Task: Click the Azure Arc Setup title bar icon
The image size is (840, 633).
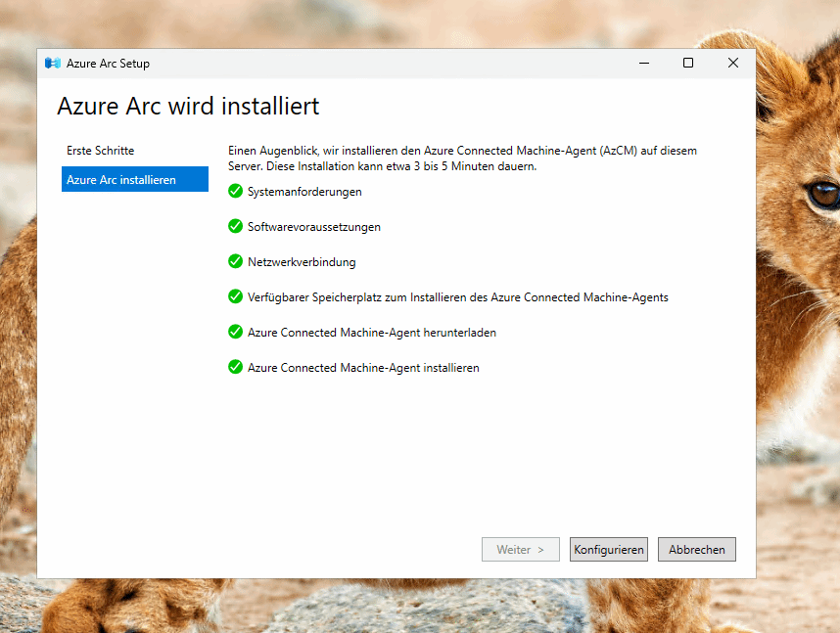Action: pyautogui.click(x=53, y=64)
